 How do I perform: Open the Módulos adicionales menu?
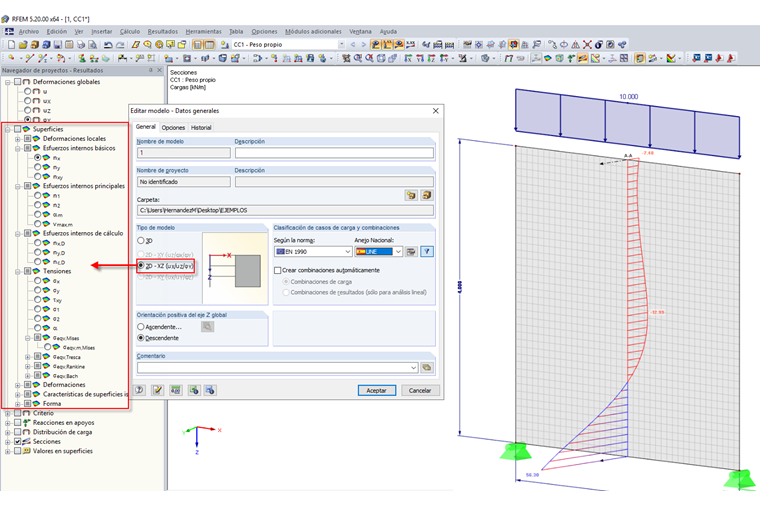click(313, 32)
